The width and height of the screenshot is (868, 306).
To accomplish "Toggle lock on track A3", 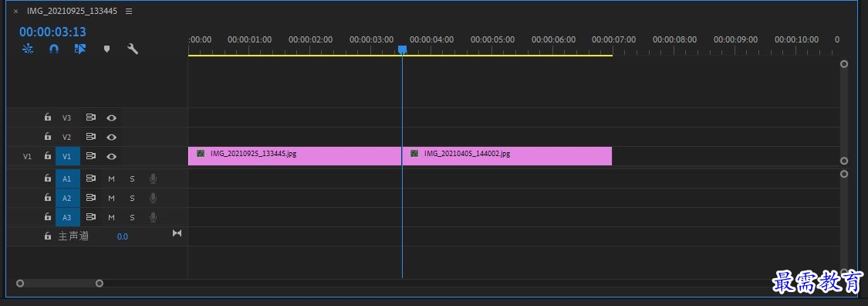I will (x=48, y=216).
